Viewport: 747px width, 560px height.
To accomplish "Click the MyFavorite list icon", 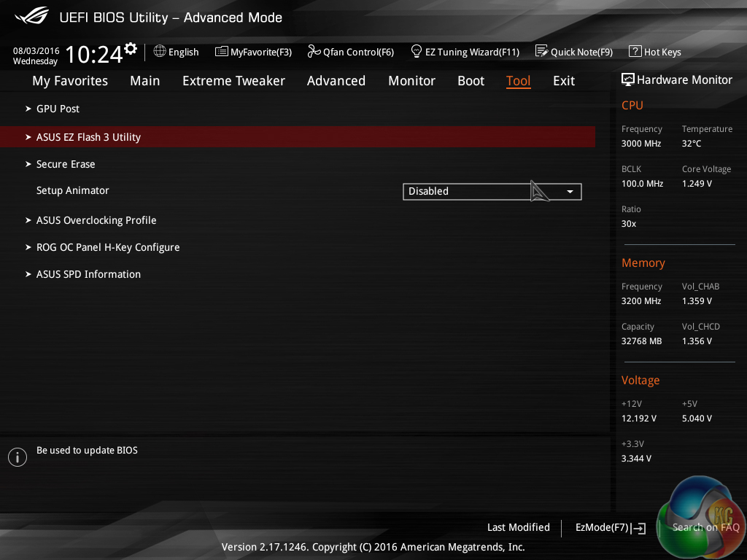I will [222, 52].
